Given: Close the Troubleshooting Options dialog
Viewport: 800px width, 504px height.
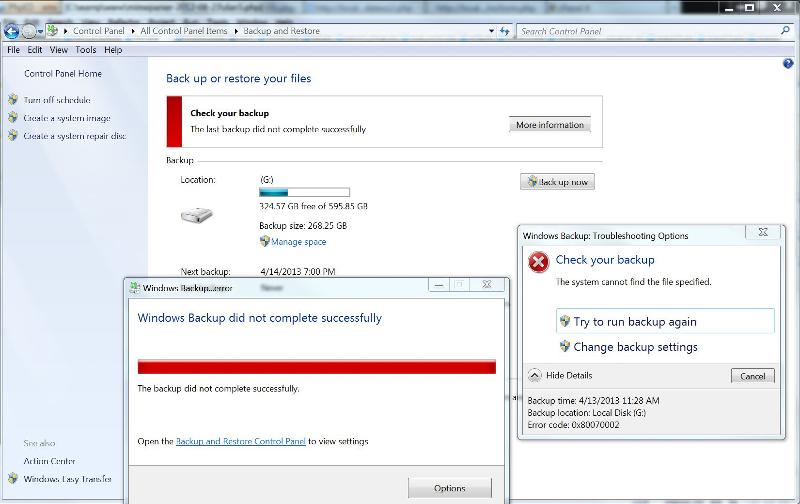Looking at the screenshot, I should (x=763, y=232).
